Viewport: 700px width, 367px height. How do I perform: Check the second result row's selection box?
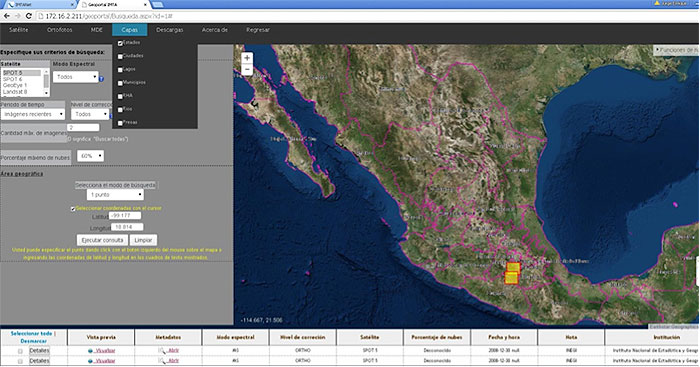pyautogui.click(x=20, y=361)
